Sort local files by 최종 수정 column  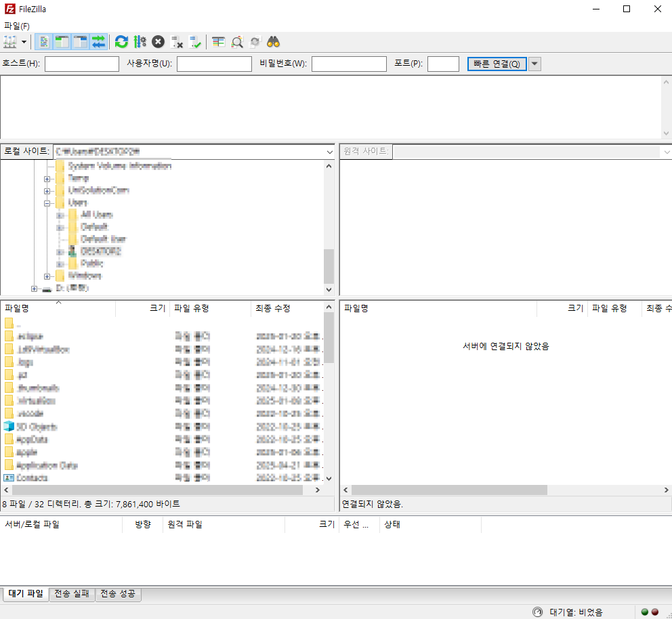(288, 308)
